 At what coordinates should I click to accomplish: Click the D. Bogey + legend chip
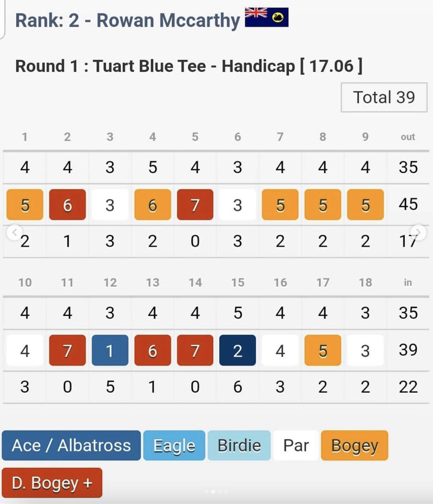click(52, 483)
